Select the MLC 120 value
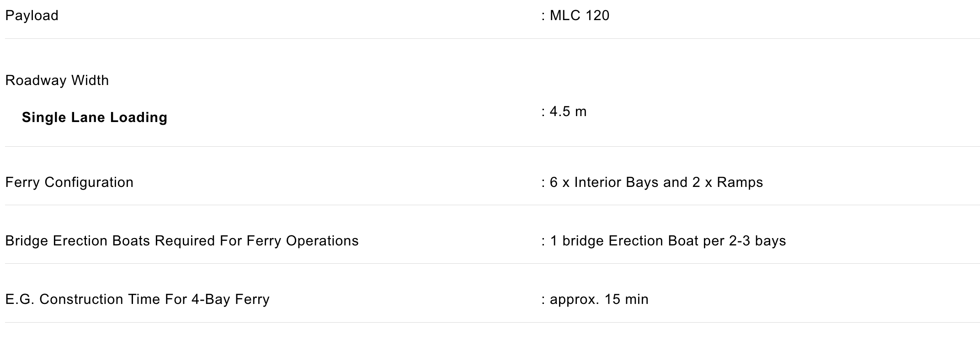Viewport: 980px width, 351px height. coord(580,16)
